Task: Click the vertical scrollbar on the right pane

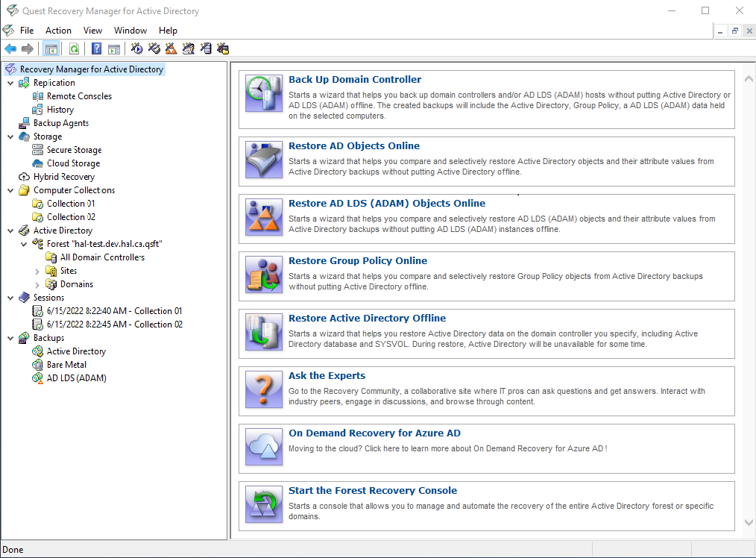Action: pos(749,298)
